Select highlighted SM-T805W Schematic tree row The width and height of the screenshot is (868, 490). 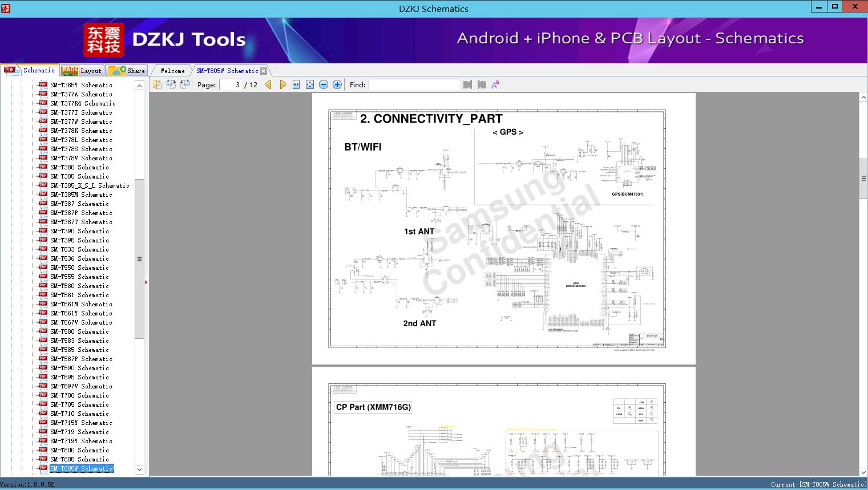pos(82,468)
